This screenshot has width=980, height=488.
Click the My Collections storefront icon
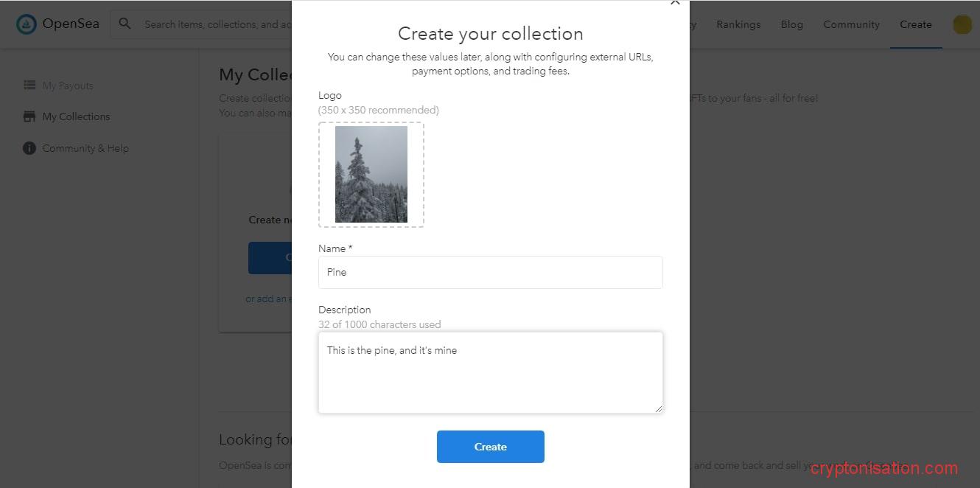[29, 116]
